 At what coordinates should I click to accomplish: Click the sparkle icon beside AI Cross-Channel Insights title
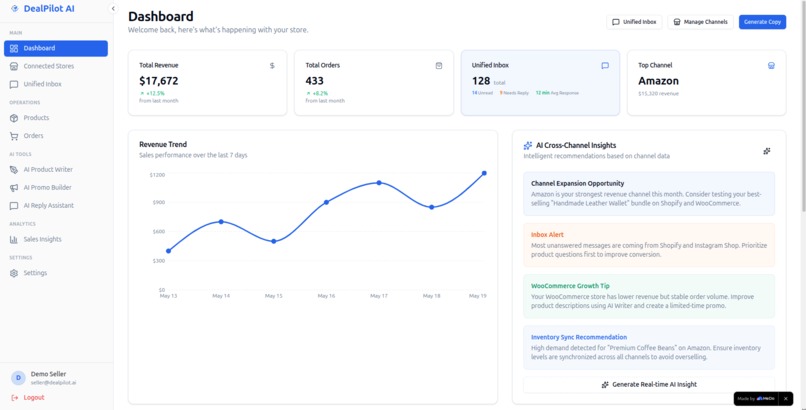[x=528, y=146]
